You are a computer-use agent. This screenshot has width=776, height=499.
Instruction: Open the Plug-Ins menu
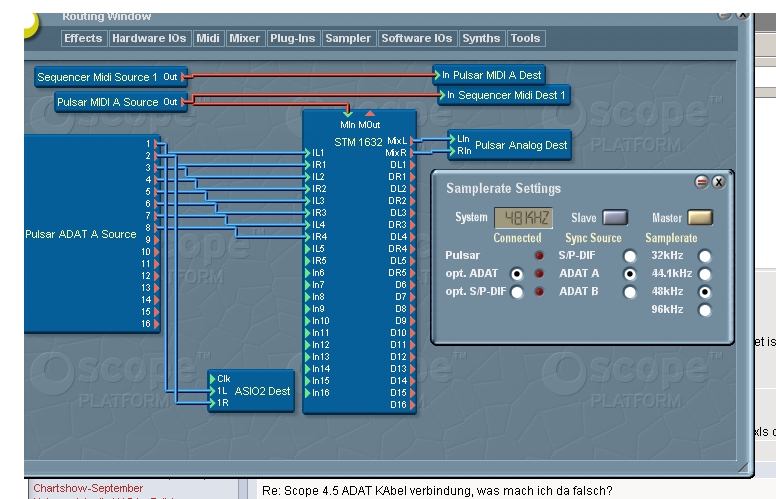(292, 38)
